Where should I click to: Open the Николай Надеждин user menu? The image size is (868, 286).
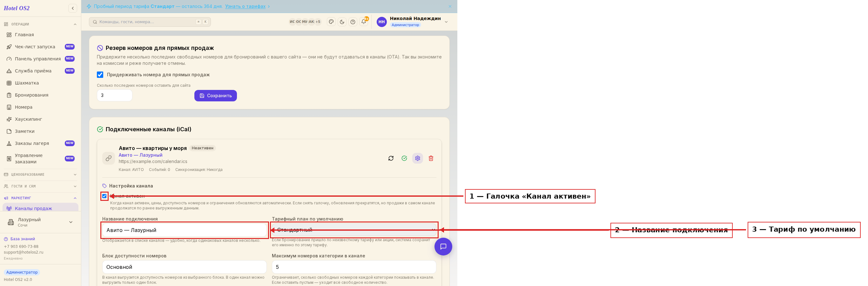click(x=413, y=22)
